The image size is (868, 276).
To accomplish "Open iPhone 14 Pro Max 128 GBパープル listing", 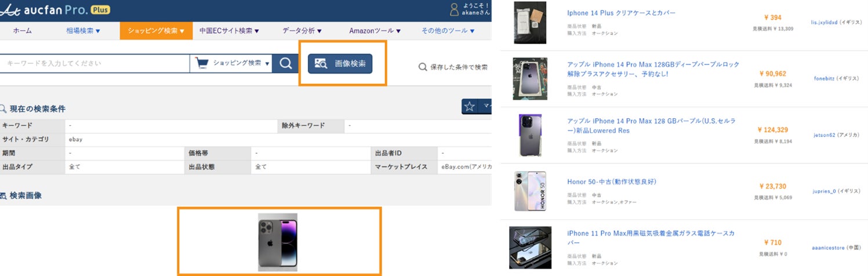I will (x=652, y=126).
